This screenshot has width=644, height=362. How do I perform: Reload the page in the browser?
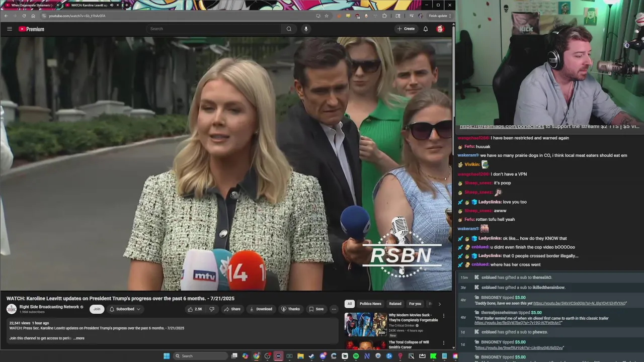[x=24, y=16]
